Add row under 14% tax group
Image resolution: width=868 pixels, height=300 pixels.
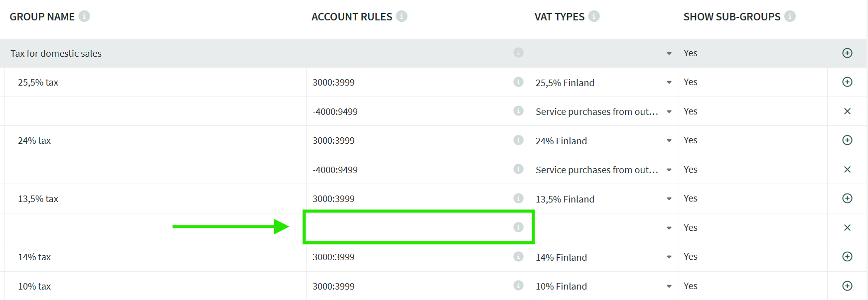coord(847,257)
